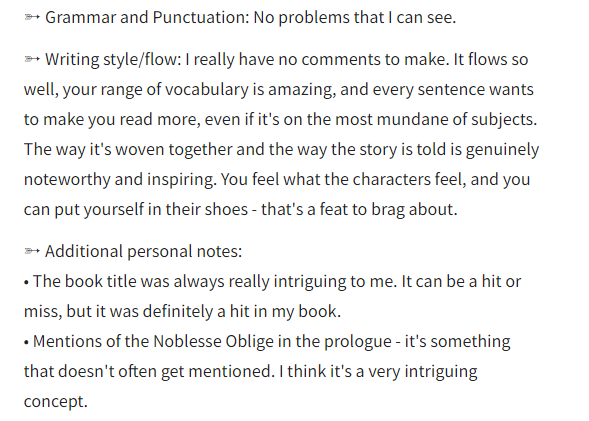Click the words 'No problems that I can see.'
589x421 pixels.
point(355,18)
